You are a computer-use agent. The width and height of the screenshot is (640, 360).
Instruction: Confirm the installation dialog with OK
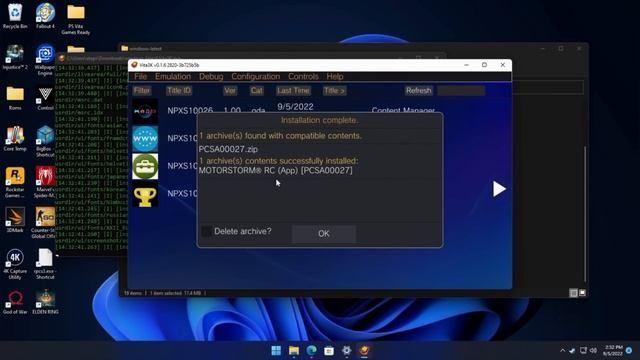pos(324,234)
